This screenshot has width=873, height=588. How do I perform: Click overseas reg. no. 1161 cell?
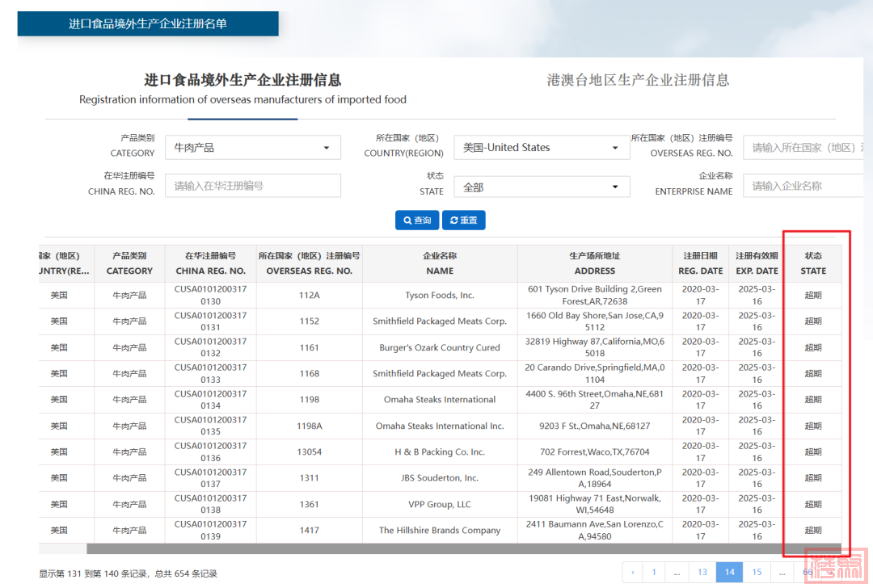(x=309, y=347)
